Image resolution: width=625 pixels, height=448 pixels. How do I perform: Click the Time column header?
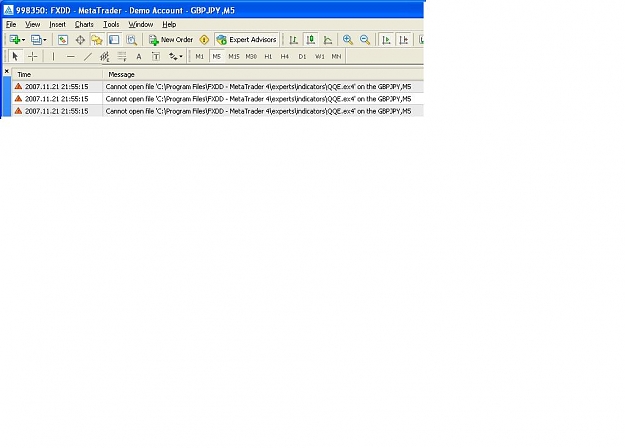(x=57, y=75)
